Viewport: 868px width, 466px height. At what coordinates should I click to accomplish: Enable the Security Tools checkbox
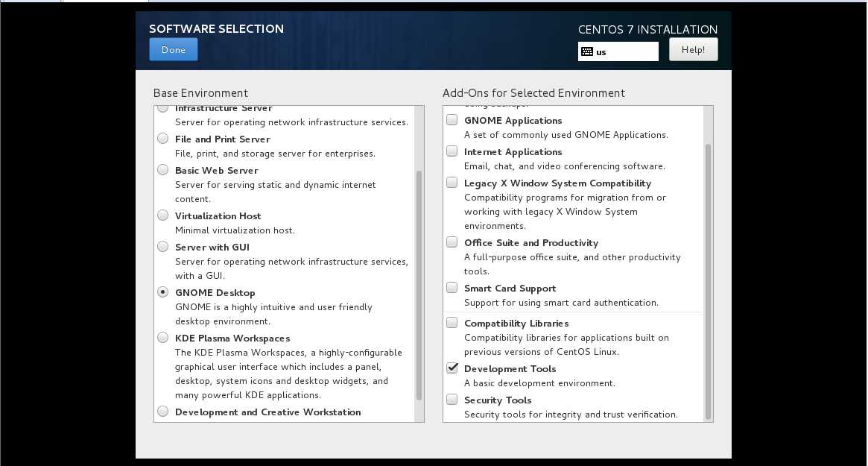coord(452,400)
